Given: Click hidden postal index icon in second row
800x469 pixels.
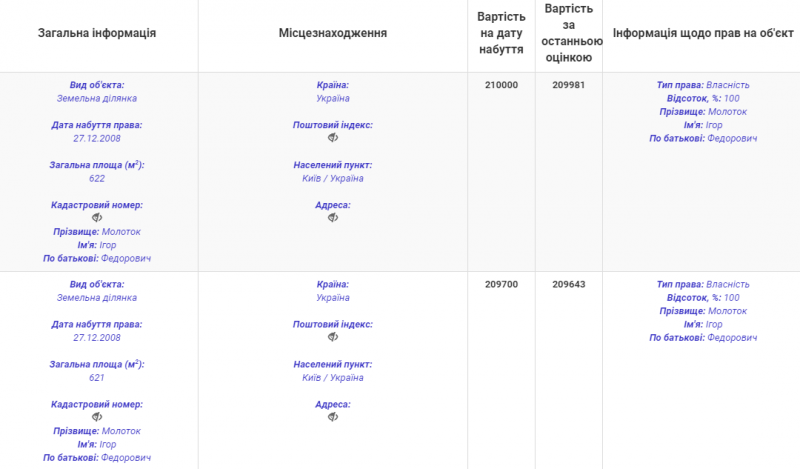Looking at the screenshot, I should pyautogui.click(x=333, y=337).
